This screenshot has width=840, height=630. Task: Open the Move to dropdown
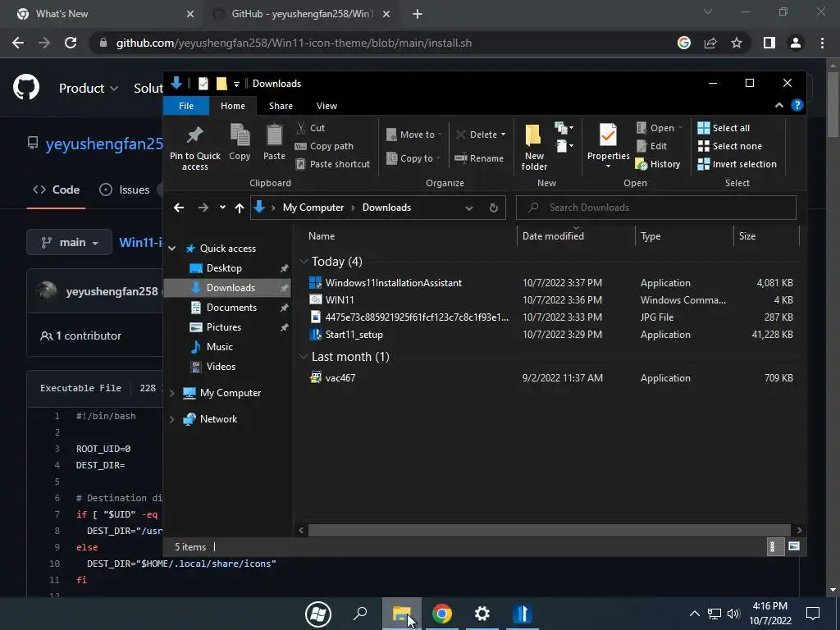414,135
